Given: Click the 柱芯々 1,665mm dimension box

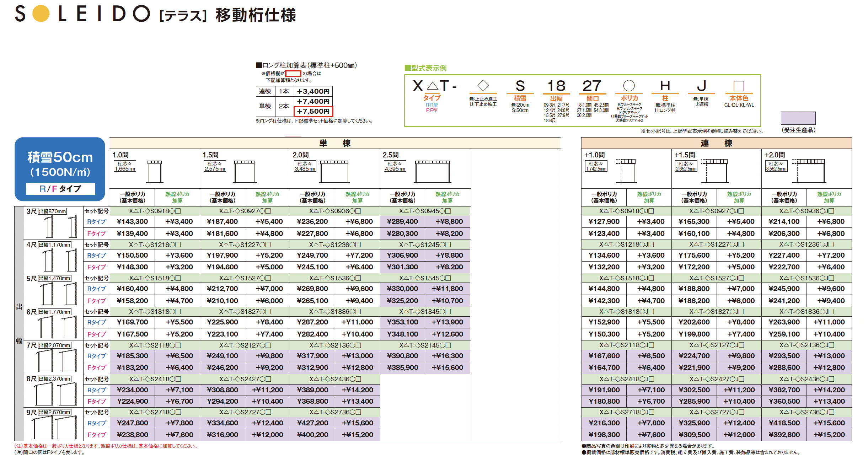Looking at the screenshot, I should click(x=125, y=166).
